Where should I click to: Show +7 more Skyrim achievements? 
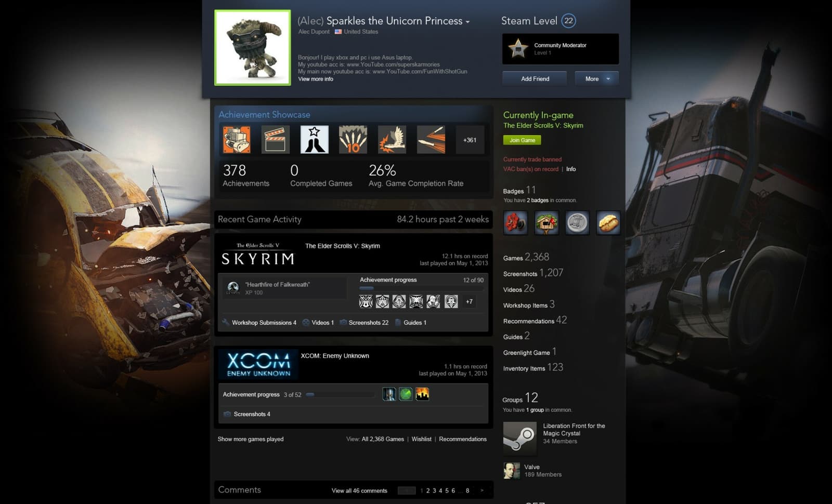click(x=469, y=301)
